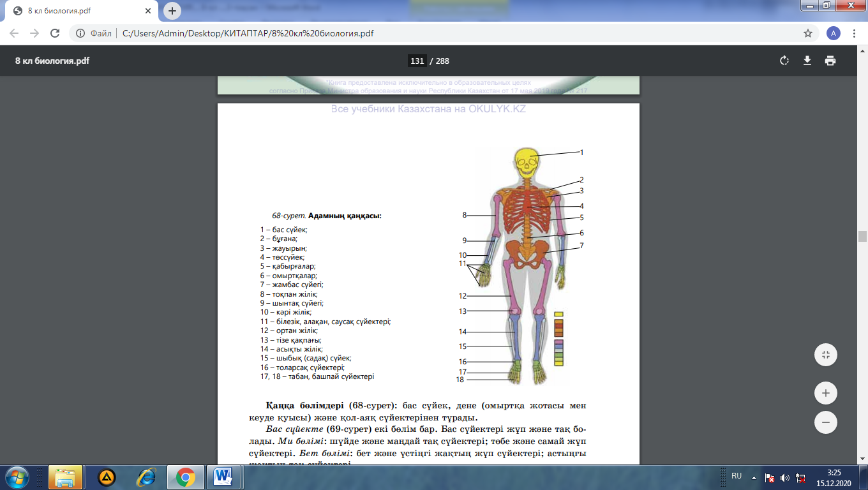
Task: Print the PDF document
Action: point(830,61)
